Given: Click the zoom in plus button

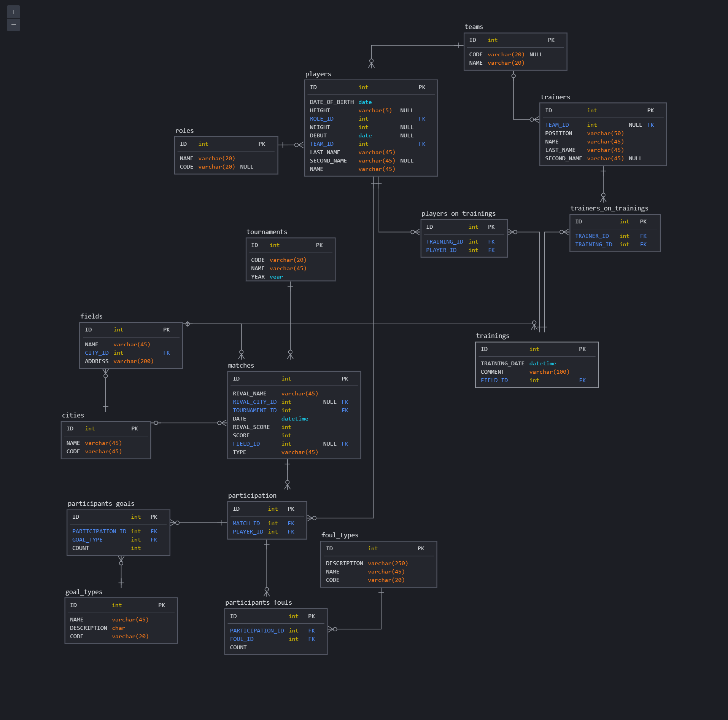Looking at the screenshot, I should pyautogui.click(x=14, y=12).
